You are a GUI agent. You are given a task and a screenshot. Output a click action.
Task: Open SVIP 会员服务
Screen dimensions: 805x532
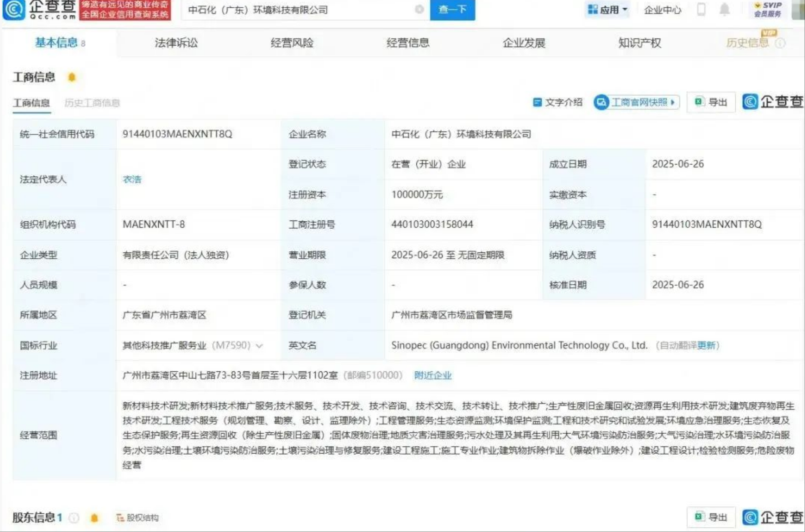768,9
